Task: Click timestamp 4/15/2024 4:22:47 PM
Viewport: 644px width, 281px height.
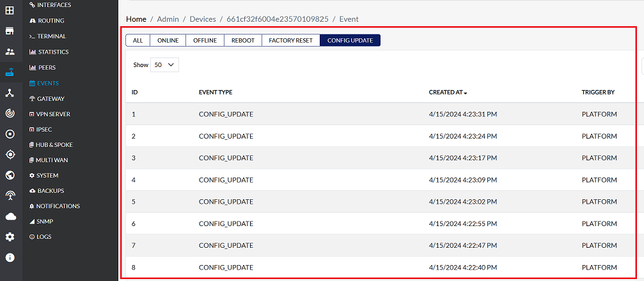Action: click(x=463, y=245)
